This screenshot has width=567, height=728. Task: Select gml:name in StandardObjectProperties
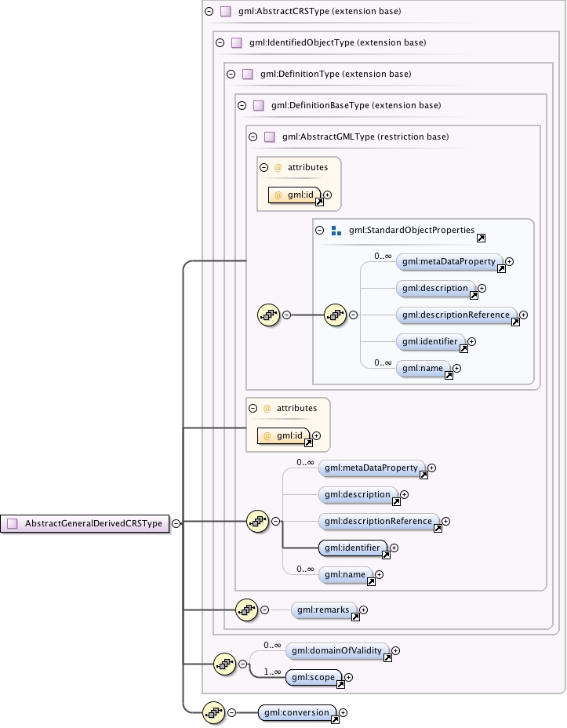423,369
